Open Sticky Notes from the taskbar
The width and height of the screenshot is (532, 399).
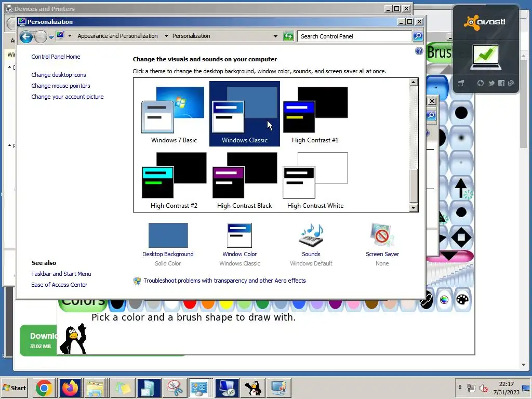coord(123,388)
